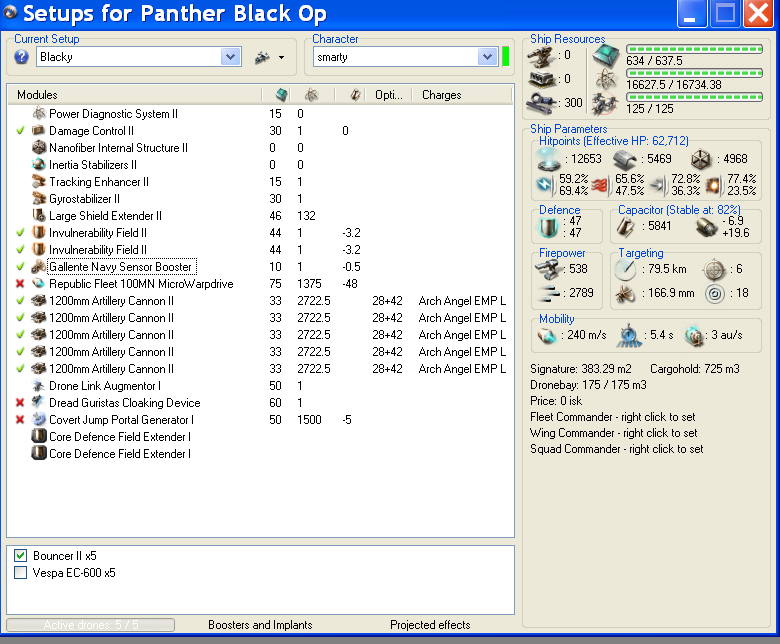Click the Gallente Navy Sensor Booster module icon
Image resolution: width=780 pixels, height=644 pixels.
coord(39,267)
